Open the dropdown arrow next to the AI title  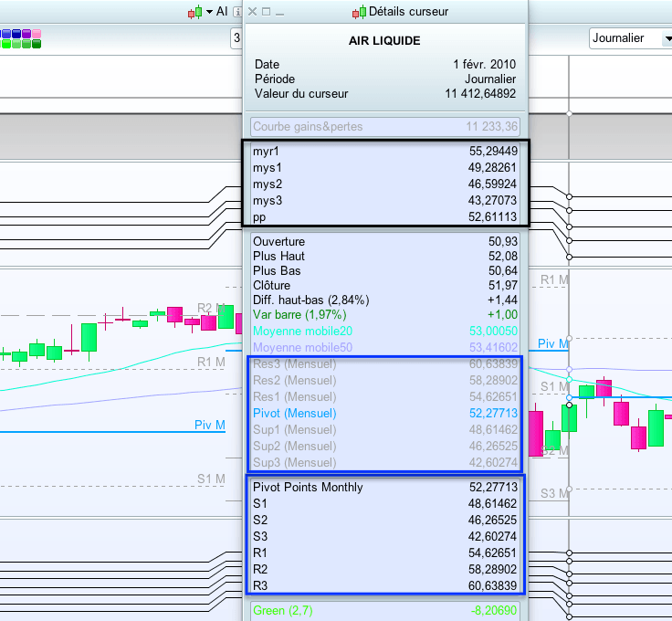(210, 12)
